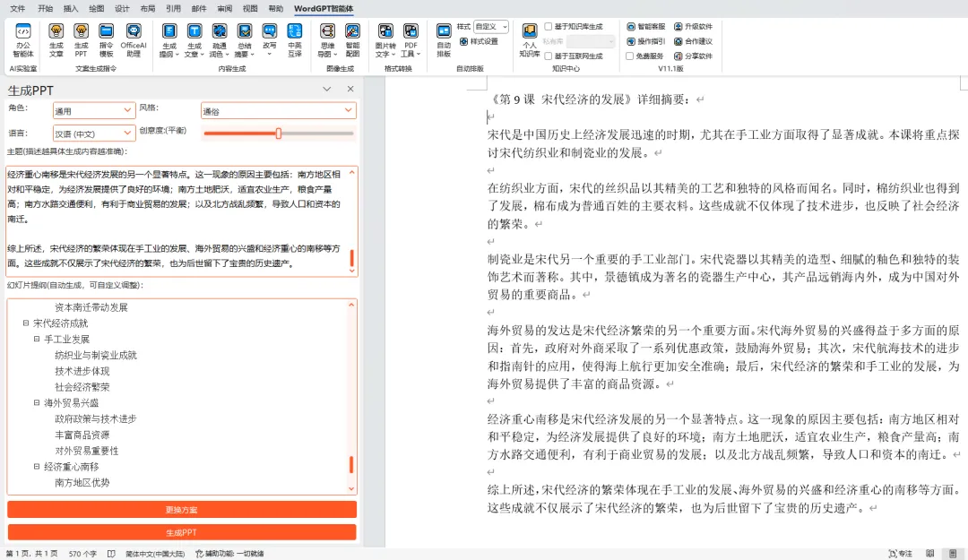Switch to the 插入 ribbon tab
This screenshot has width=968, height=560.
[x=71, y=9]
